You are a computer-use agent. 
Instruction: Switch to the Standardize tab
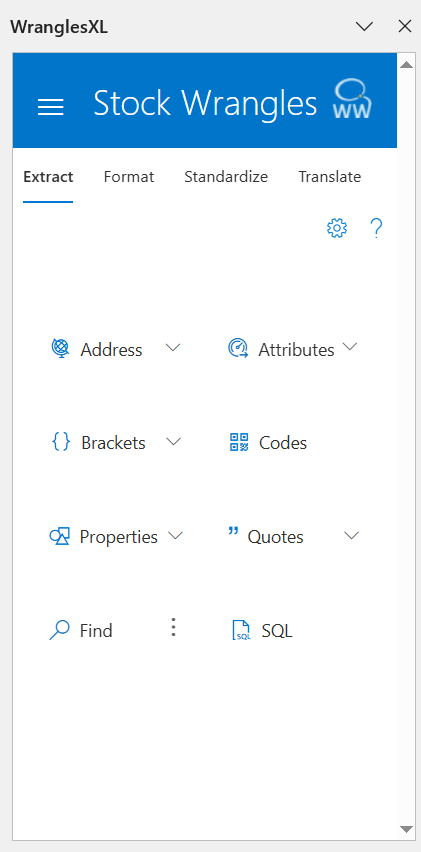pos(226,177)
